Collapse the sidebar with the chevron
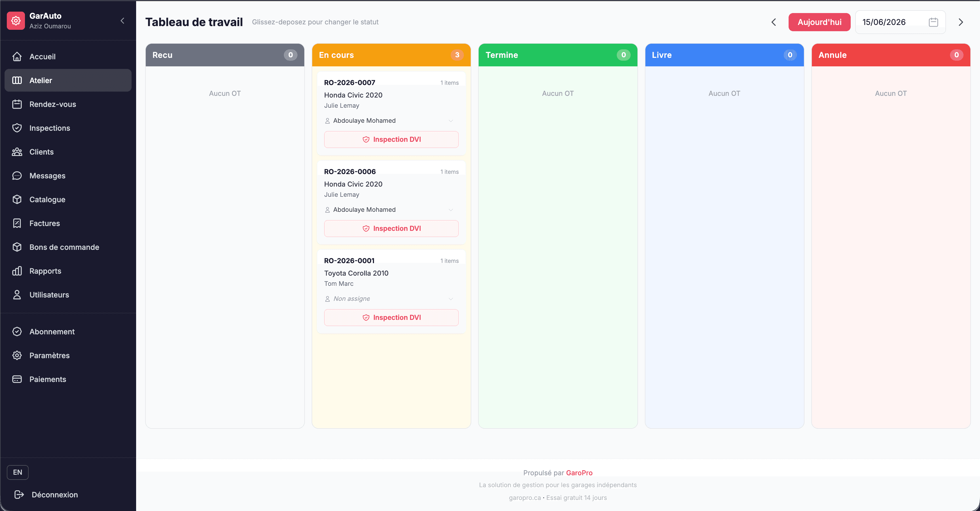The width and height of the screenshot is (980, 511). pyautogui.click(x=122, y=20)
